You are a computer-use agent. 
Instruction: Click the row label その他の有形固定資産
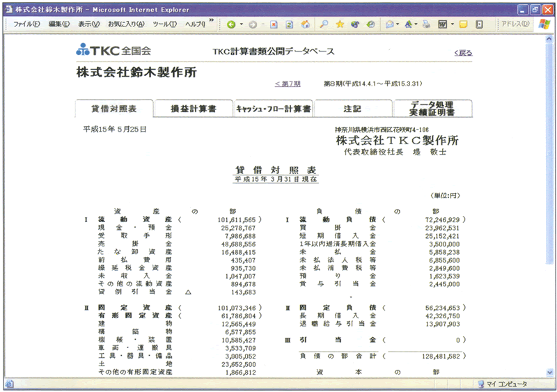135,372
